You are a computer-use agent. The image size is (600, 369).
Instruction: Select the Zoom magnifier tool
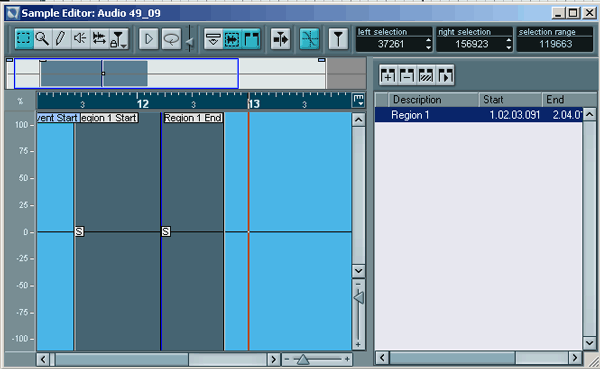[x=42, y=39]
